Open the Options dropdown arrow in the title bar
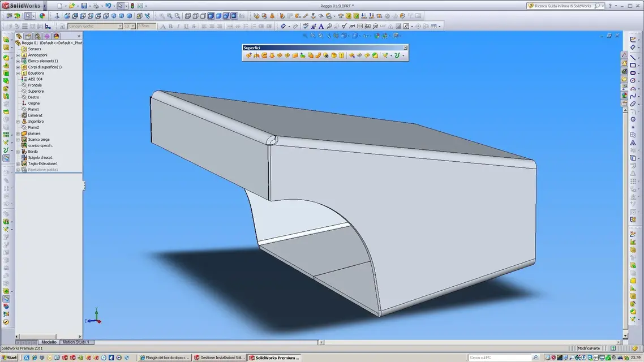 tap(146, 6)
